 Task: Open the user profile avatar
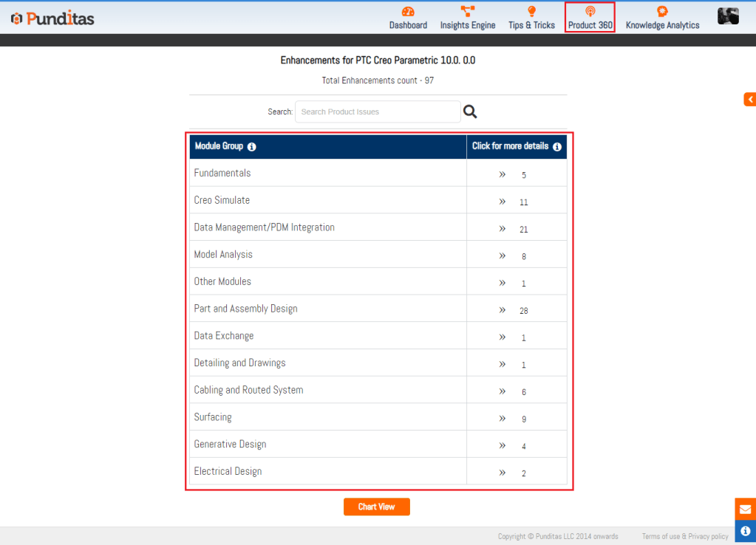click(728, 16)
